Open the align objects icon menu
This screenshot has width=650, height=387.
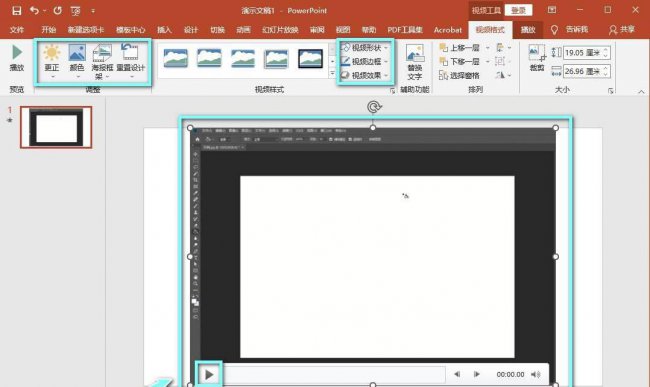(503, 48)
